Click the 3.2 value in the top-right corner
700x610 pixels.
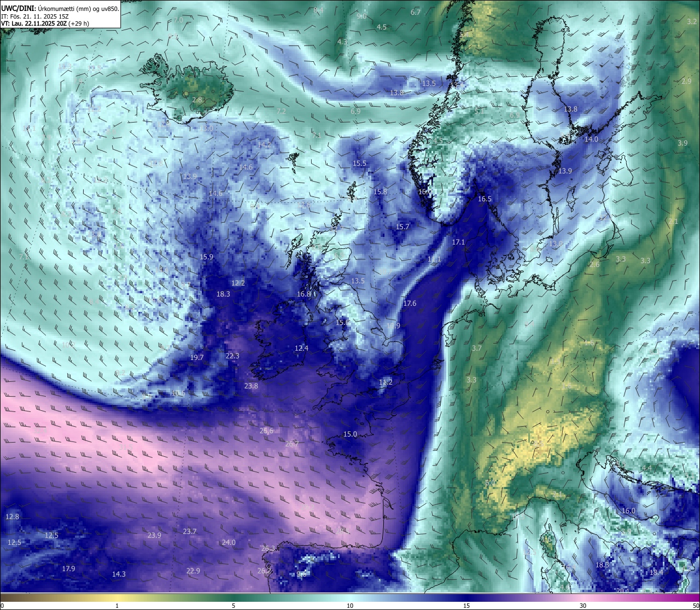coord(692,21)
